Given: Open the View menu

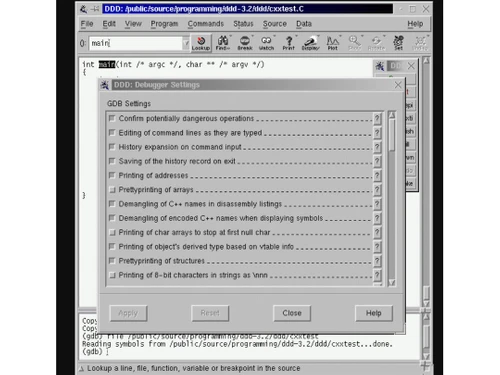Looking at the screenshot, I should [x=133, y=24].
